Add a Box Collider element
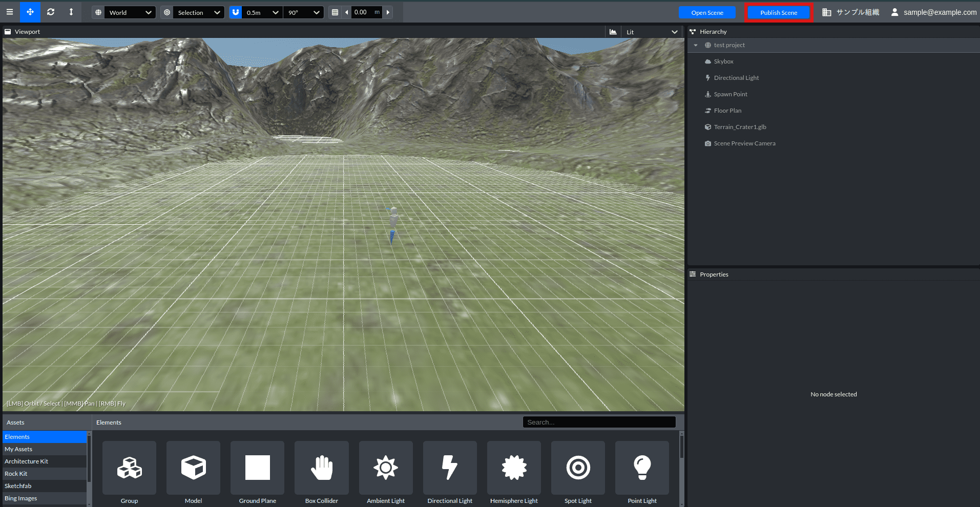980x507 pixels. (321, 468)
